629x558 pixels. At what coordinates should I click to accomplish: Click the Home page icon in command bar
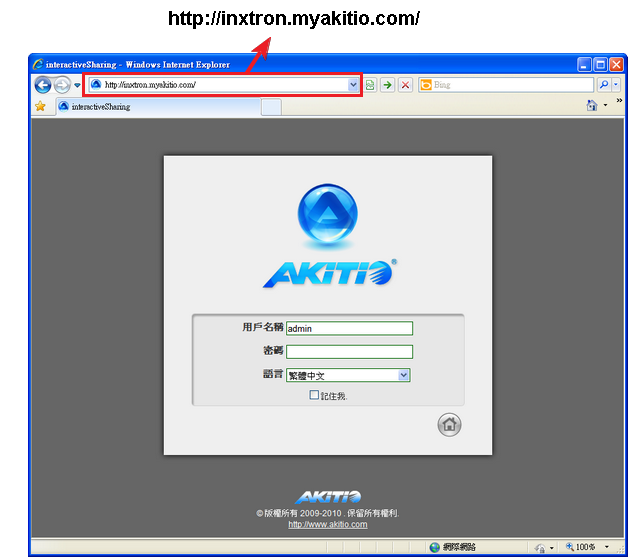(x=592, y=106)
